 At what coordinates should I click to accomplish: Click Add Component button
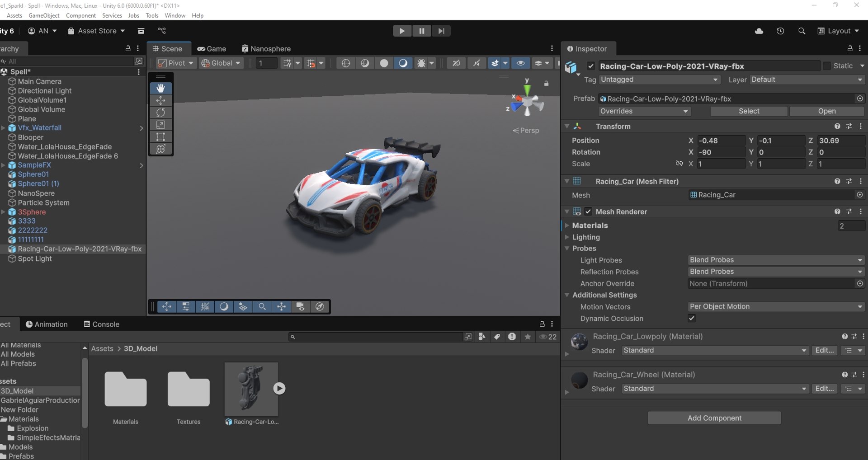(714, 418)
